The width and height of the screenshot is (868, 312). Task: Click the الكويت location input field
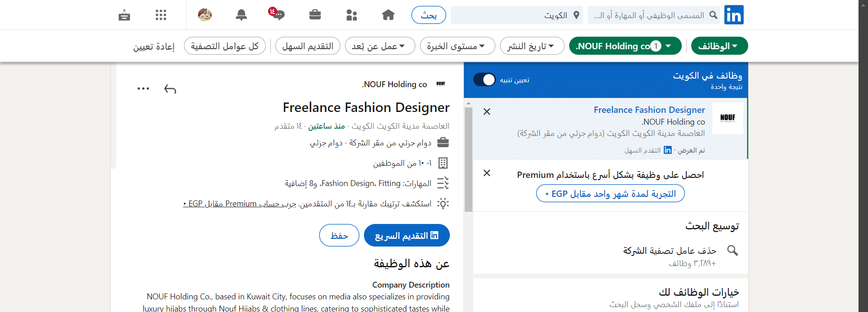(x=517, y=15)
